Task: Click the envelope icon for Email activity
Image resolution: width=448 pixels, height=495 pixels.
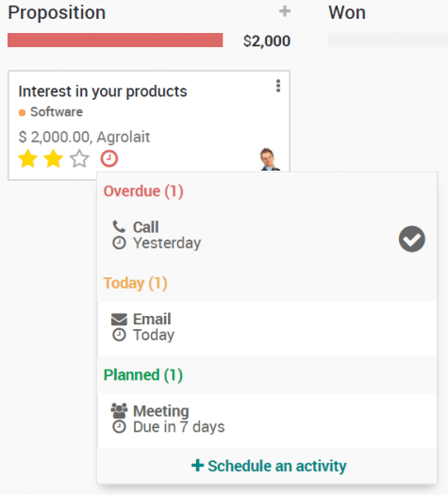Action: click(x=119, y=320)
